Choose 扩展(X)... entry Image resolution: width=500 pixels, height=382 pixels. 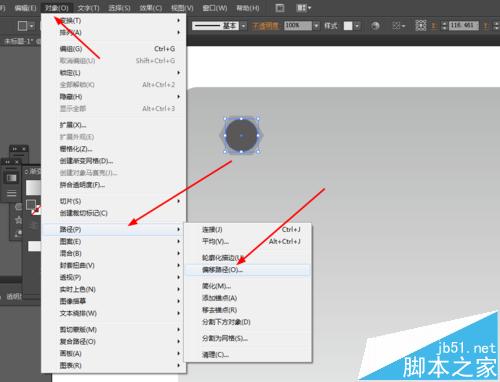[113, 125]
